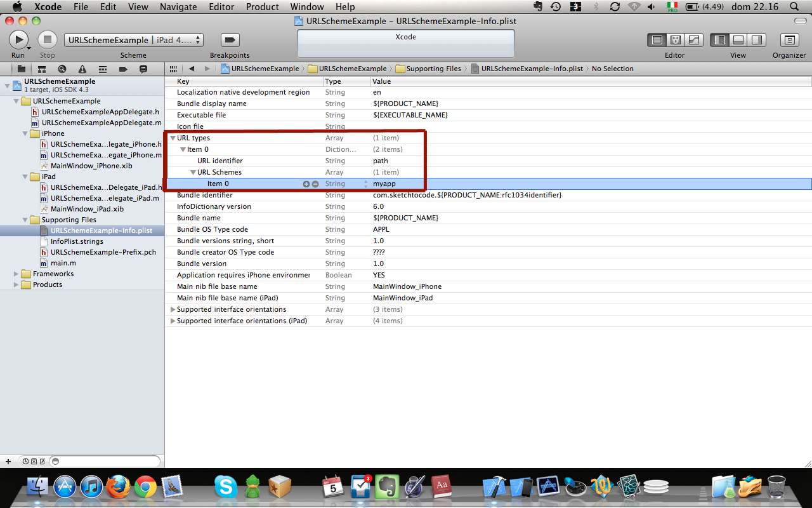Viewport: 812px width, 508px height.
Task: Click the Run button in the toolbar
Action: point(18,40)
